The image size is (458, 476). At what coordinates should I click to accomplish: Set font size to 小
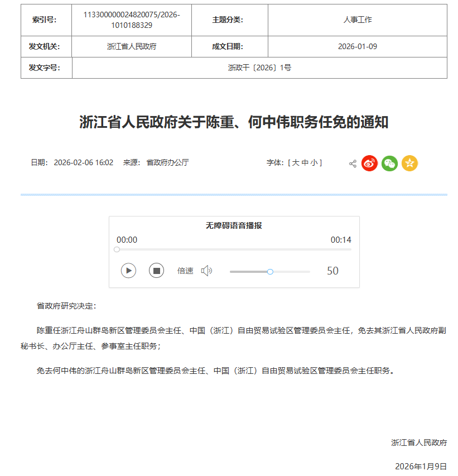314,163
